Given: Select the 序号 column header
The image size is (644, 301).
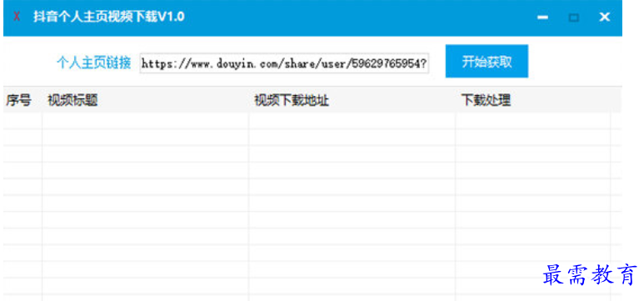Looking at the screenshot, I should click(x=18, y=100).
